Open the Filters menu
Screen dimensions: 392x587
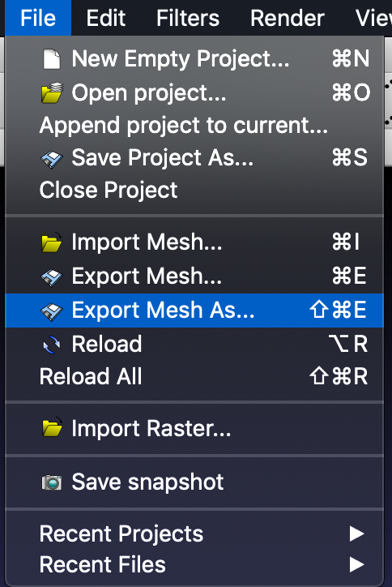188,18
